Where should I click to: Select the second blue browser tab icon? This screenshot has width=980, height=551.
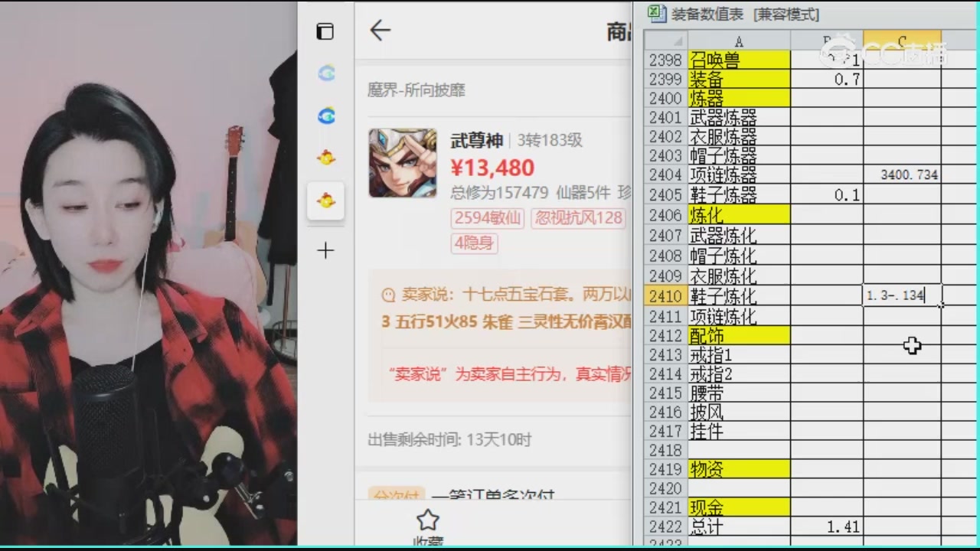coord(326,116)
